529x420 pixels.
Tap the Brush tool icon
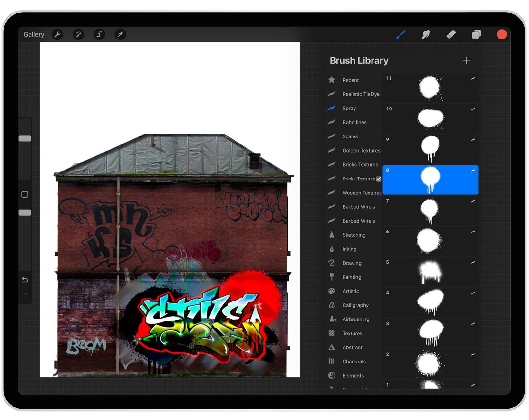point(400,34)
